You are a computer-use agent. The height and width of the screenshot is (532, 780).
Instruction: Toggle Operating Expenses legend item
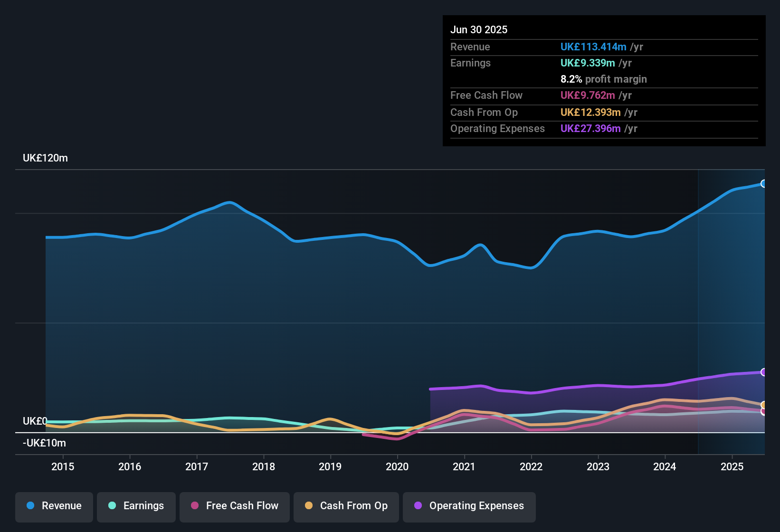click(x=469, y=506)
